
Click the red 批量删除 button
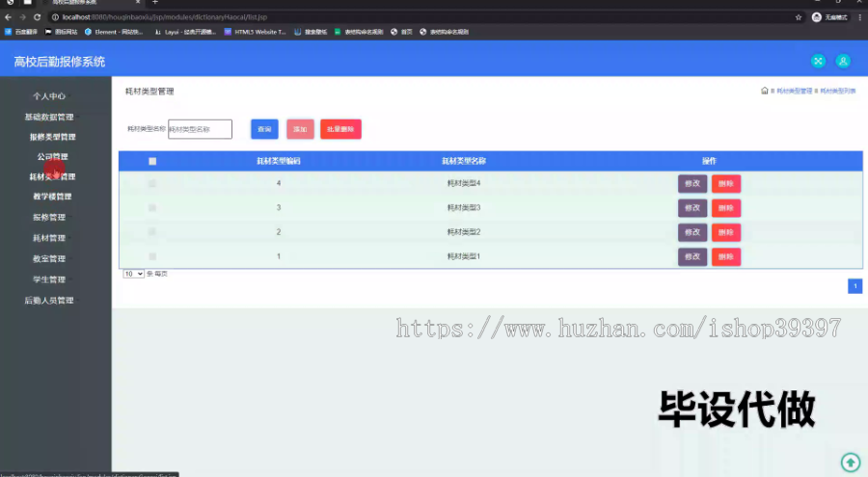click(x=340, y=129)
